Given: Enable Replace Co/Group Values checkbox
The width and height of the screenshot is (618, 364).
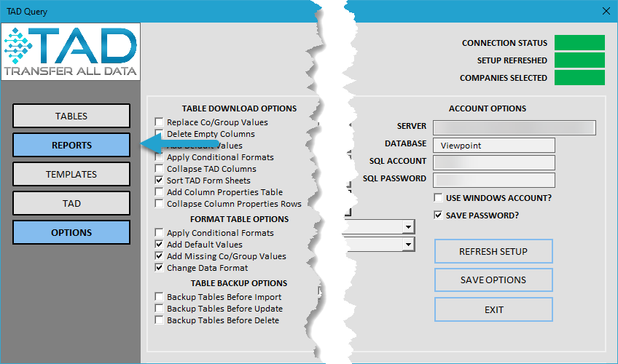Looking at the screenshot, I should click(x=159, y=122).
